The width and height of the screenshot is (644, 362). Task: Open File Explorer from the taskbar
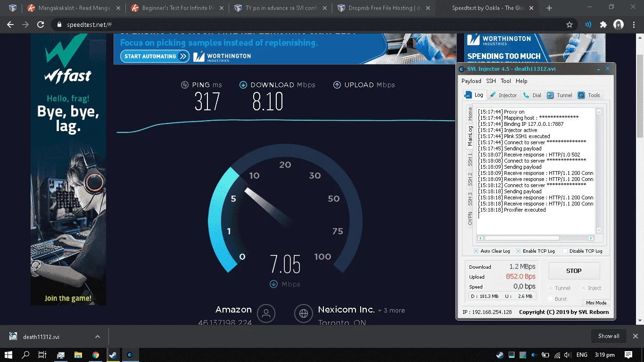coord(78,354)
